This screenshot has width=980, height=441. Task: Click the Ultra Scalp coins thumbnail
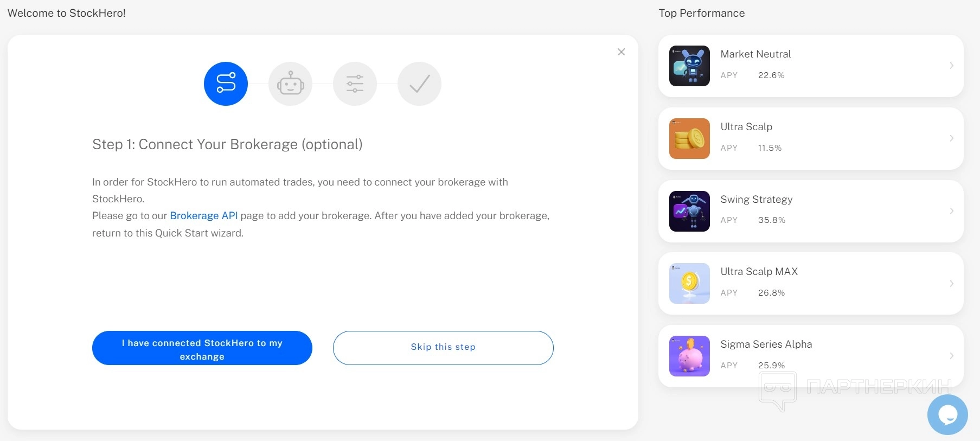click(x=689, y=138)
